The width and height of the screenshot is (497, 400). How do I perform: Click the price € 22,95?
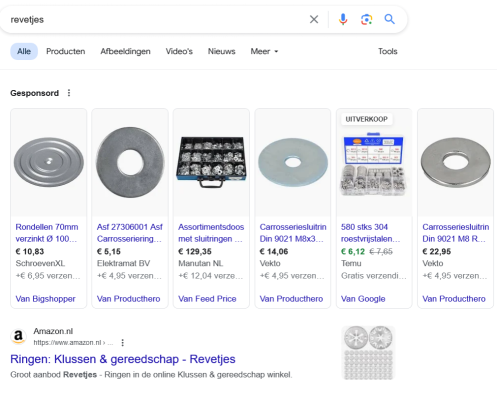coord(436,251)
